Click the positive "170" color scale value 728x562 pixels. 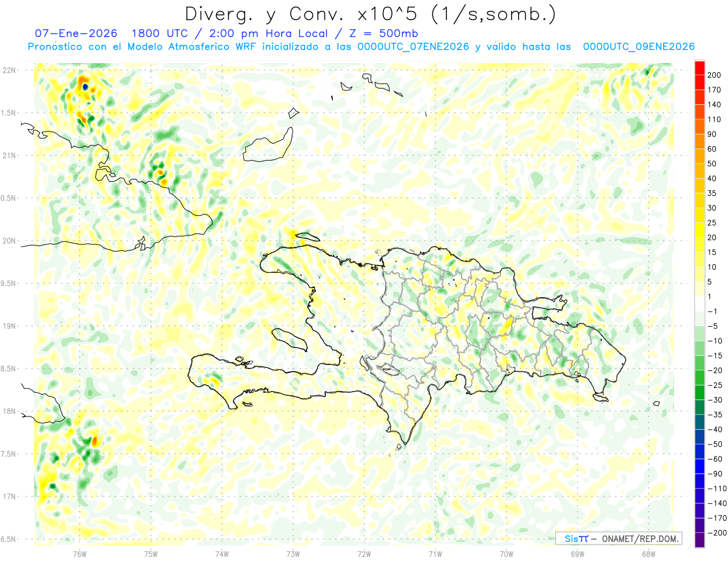click(714, 90)
